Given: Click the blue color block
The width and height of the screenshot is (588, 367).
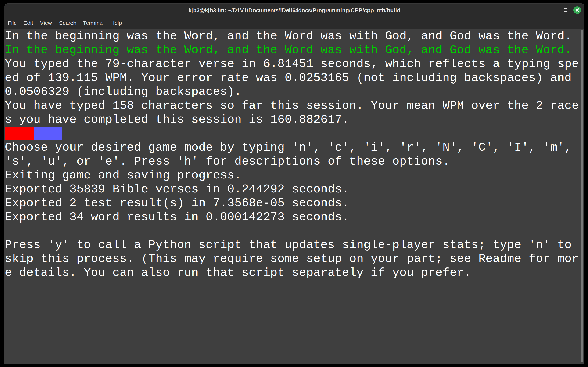Looking at the screenshot, I should [48, 133].
